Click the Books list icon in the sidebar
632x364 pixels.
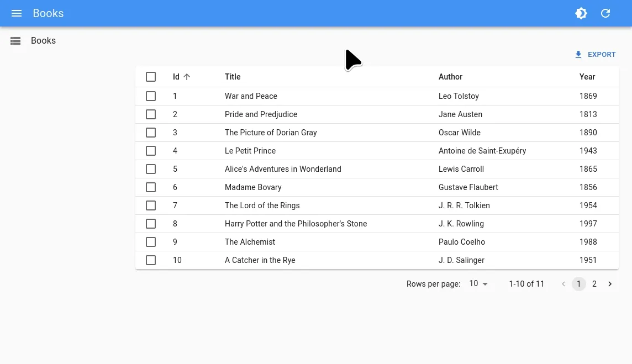15,41
